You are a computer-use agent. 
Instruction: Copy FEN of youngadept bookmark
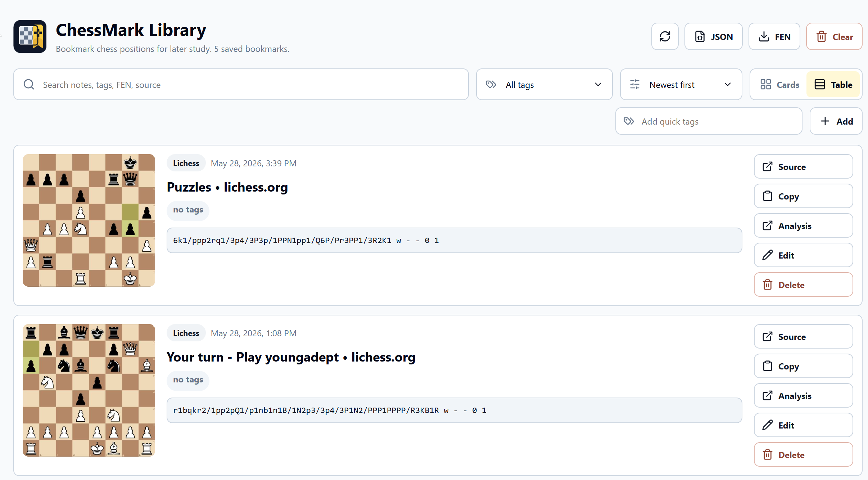803,366
